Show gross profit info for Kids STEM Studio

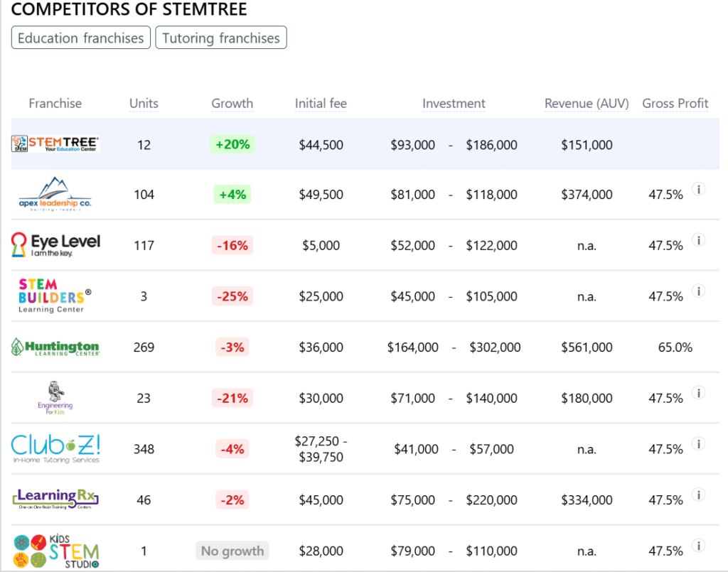699,546
